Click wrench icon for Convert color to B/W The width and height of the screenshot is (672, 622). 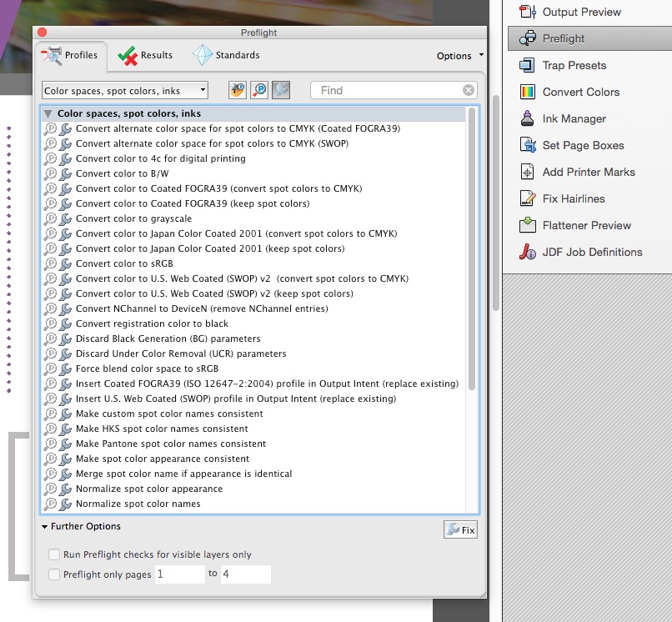(65, 173)
